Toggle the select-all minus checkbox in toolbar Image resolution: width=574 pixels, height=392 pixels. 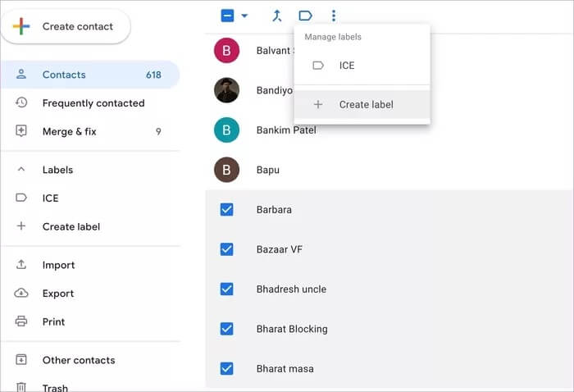tap(227, 16)
